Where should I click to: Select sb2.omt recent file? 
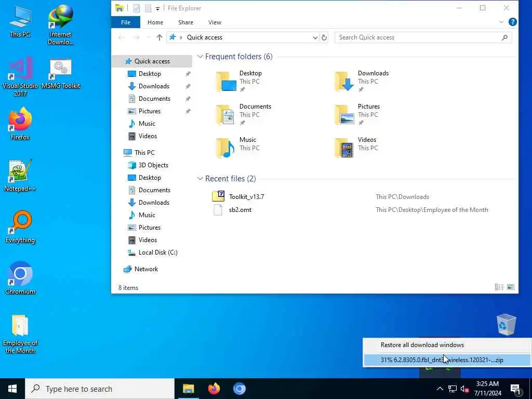click(x=240, y=210)
